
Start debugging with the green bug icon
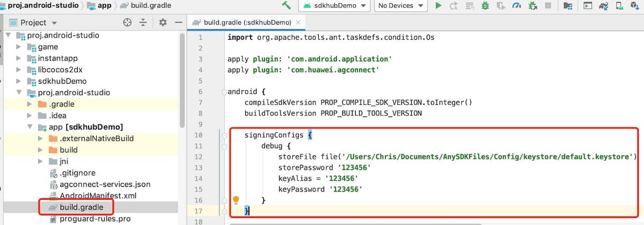[x=485, y=5]
